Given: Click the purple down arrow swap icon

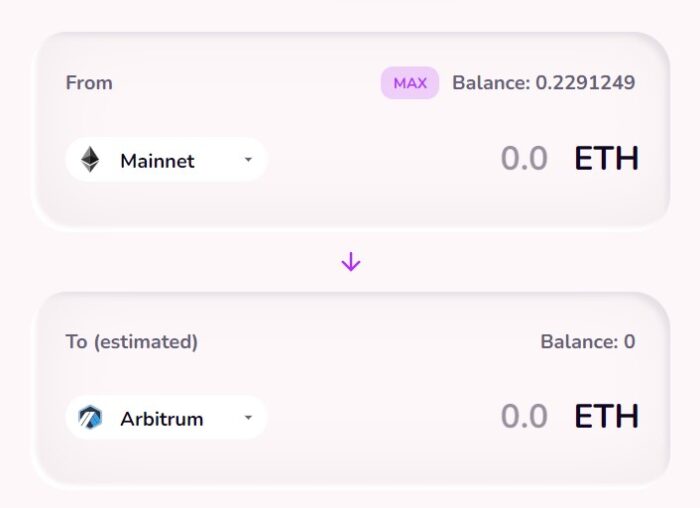Looking at the screenshot, I should (x=351, y=262).
